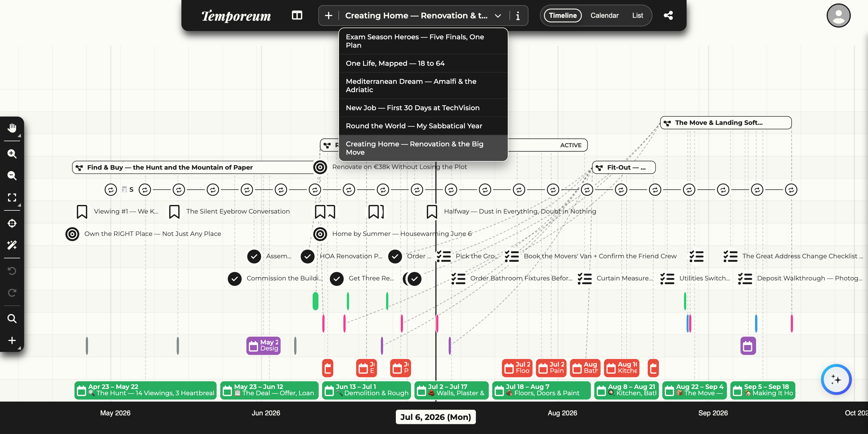This screenshot has height=434, width=868.
Task: Click the plus add-item tool in sidebar
Action: 12,340
